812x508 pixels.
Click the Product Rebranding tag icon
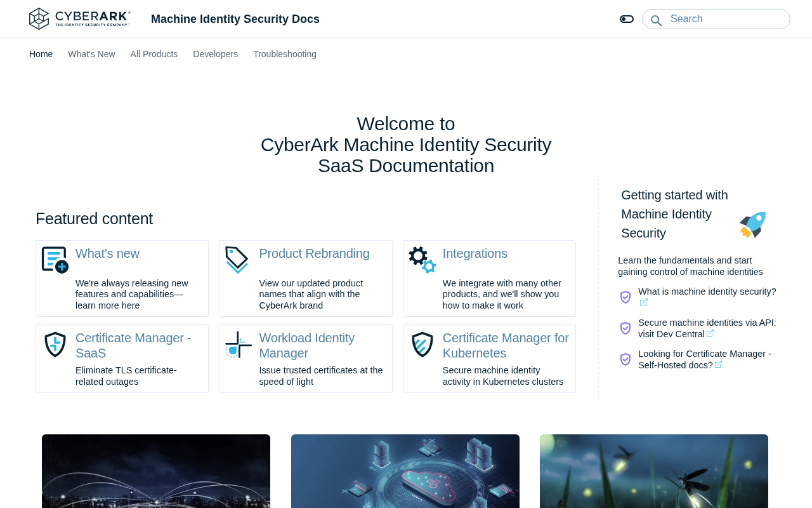click(x=237, y=260)
